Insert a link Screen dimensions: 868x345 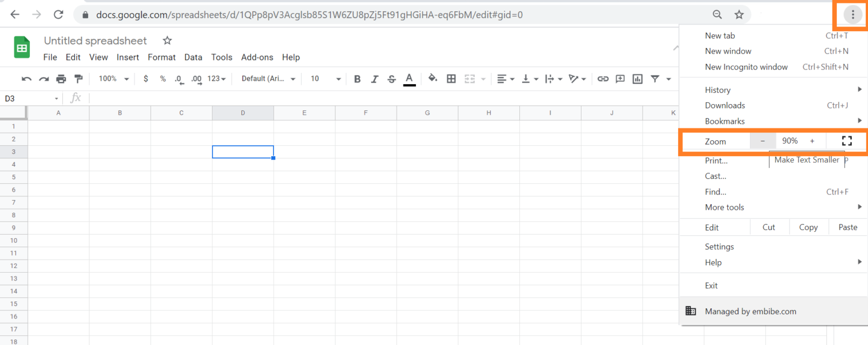(602, 79)
